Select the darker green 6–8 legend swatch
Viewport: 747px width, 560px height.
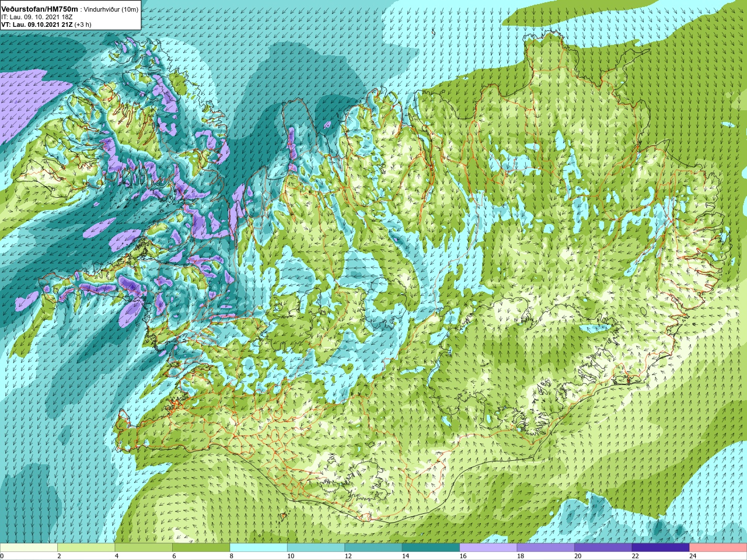click(x=201, y=548)
